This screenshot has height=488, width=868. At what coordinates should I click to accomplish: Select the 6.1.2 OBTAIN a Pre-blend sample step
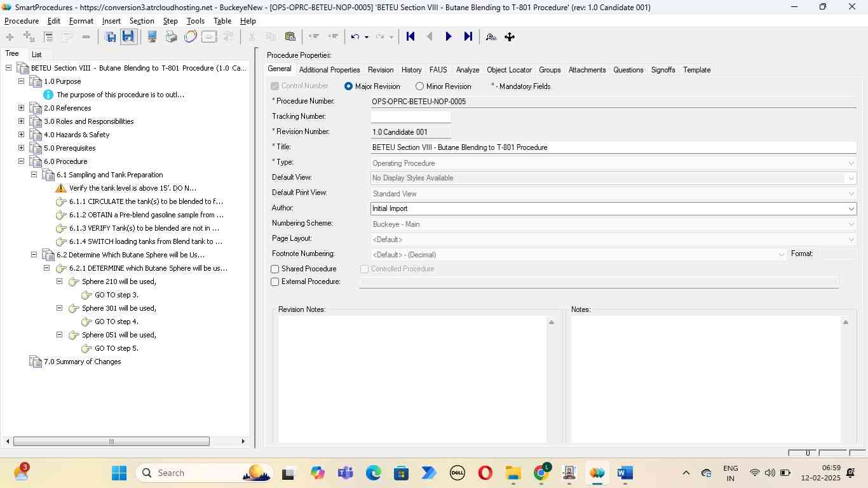tap(146, 215)
